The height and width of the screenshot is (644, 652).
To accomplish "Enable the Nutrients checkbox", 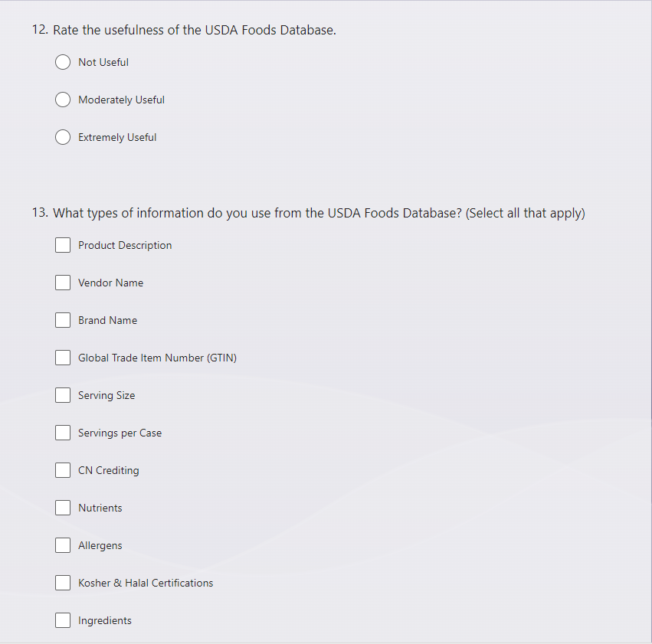I will tap(63, 508).
